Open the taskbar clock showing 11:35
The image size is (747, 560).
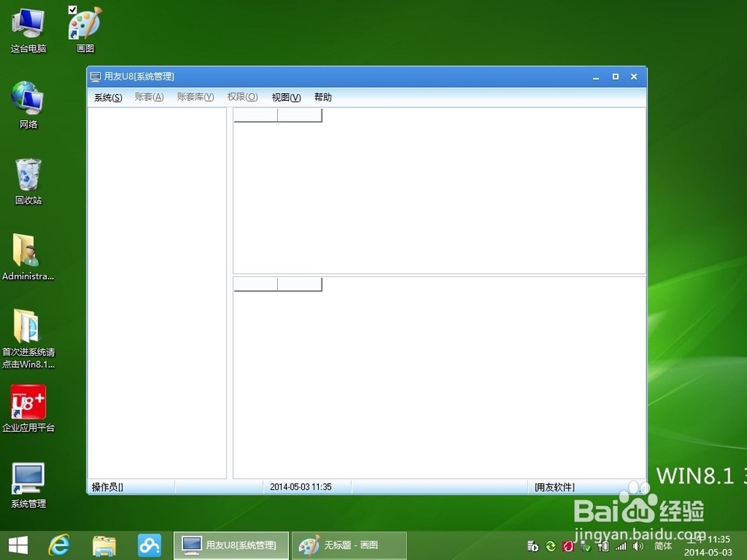point(708,546)
